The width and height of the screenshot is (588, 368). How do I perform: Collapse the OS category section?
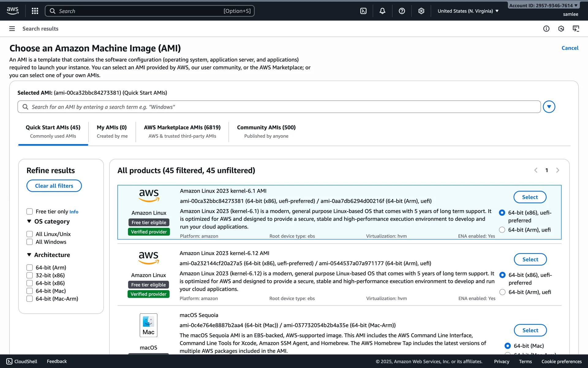click(x=29, y=221)
